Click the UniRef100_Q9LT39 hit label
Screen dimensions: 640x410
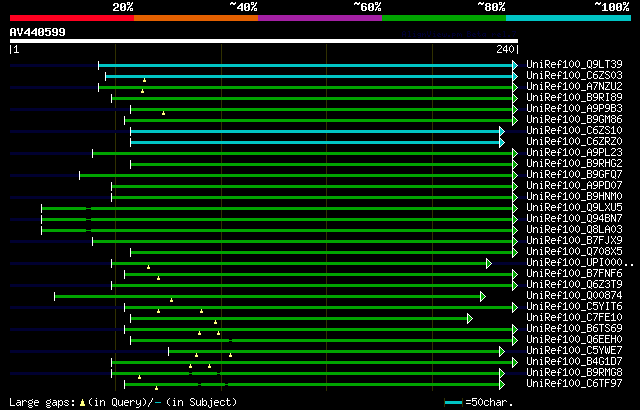tap(574, 64)
